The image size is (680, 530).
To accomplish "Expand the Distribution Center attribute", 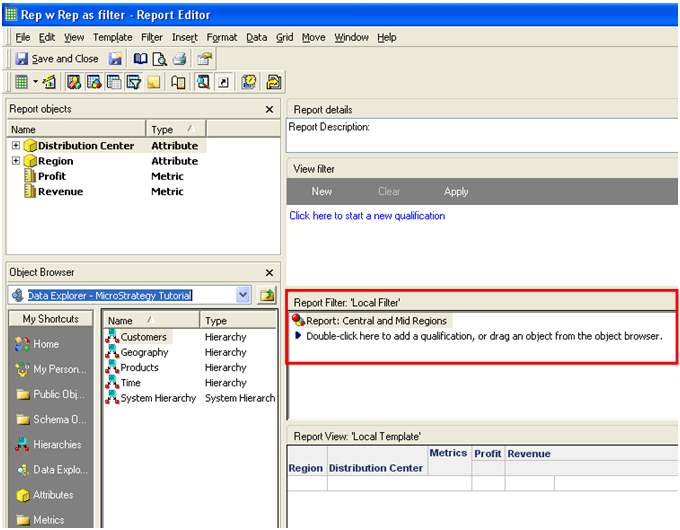I will click(16, 145).
